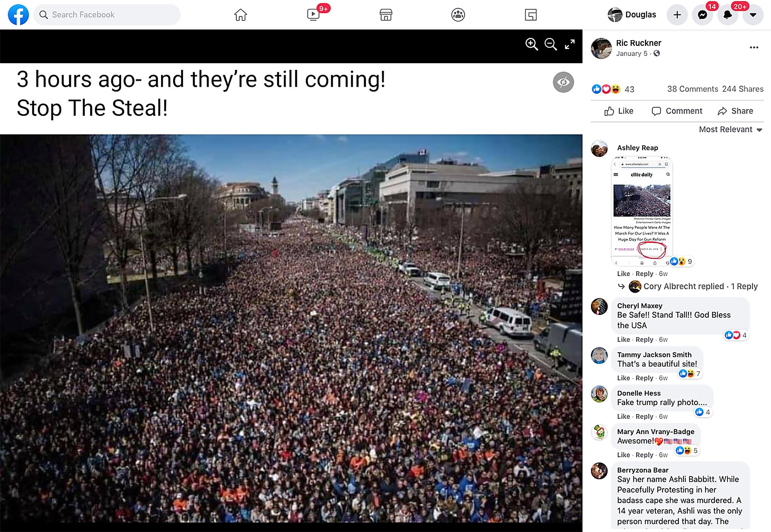
Task: Open the Gaming tab icon
Action: pyautogui.click(x=530, y=15)
